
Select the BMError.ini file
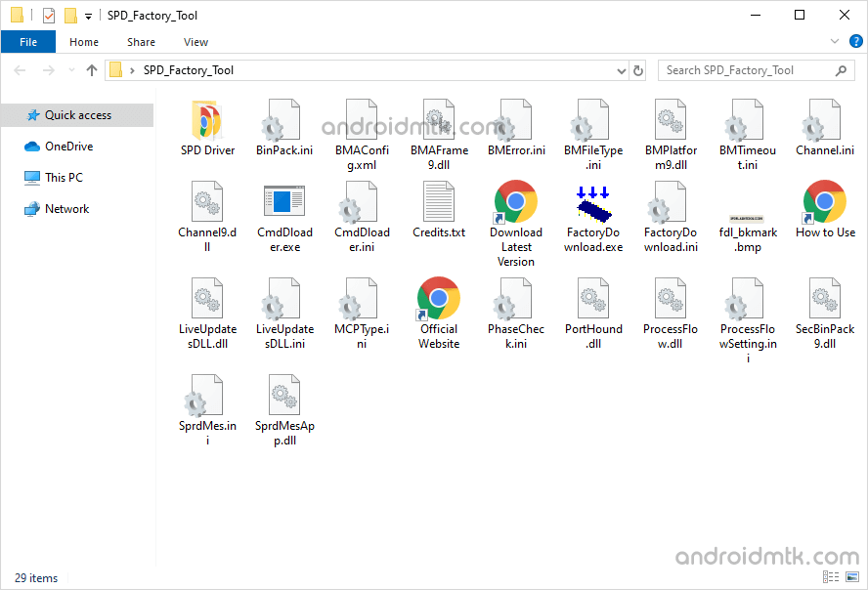pyautogui.click(x=516, y=128)
